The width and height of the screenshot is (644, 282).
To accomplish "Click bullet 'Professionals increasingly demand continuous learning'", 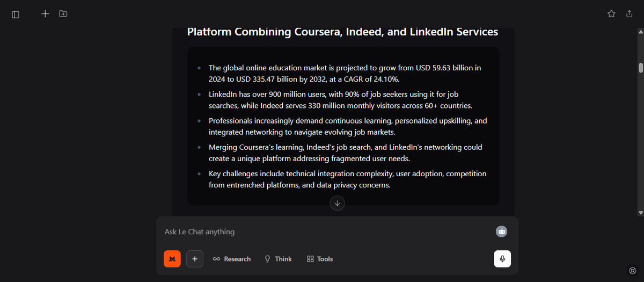I will [348, 126].
